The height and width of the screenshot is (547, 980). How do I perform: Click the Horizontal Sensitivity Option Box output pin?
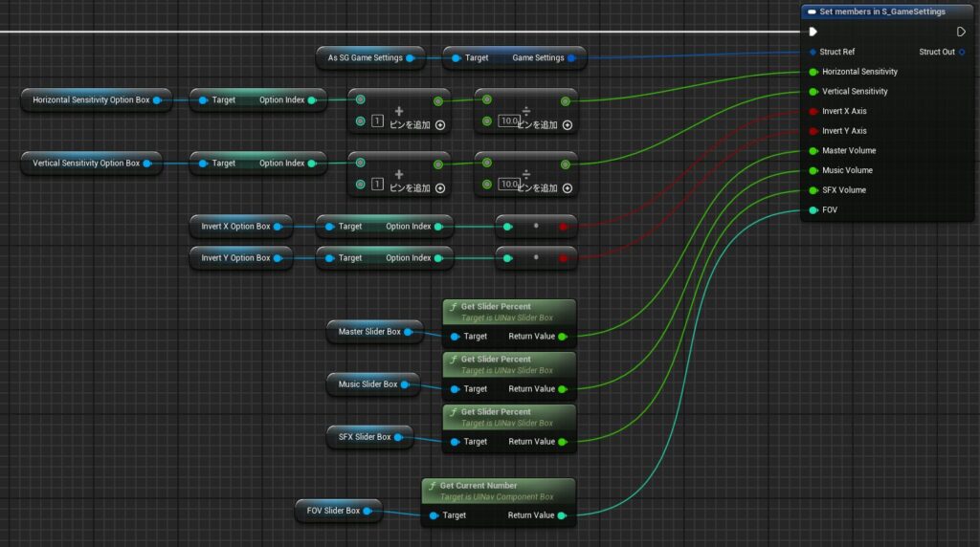coord(158,99)
